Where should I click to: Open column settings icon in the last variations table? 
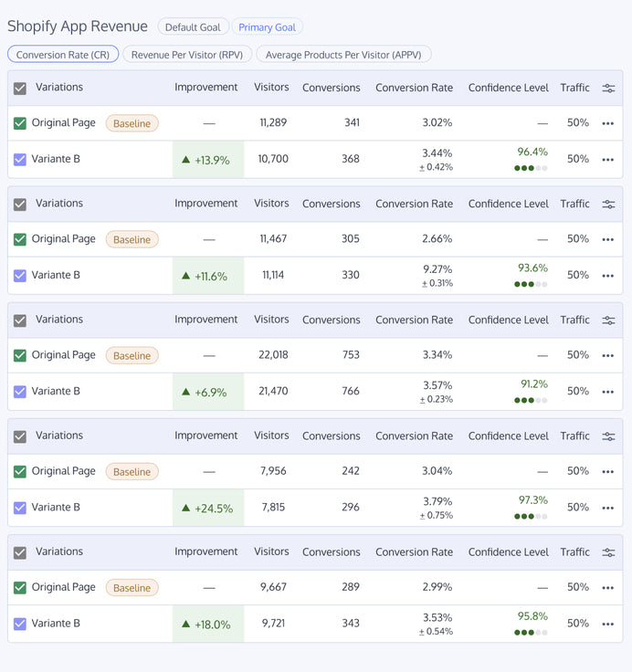(x=608, y=552)
